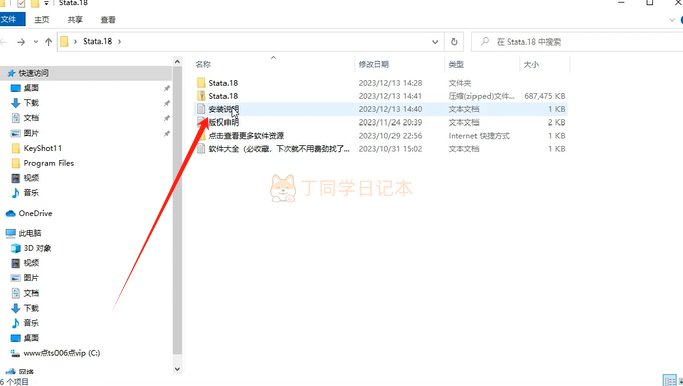The height and width of the screenshot is (386, 683).
Task: Click the properties checkmark in title bar
Action: [x=21, y=3]
